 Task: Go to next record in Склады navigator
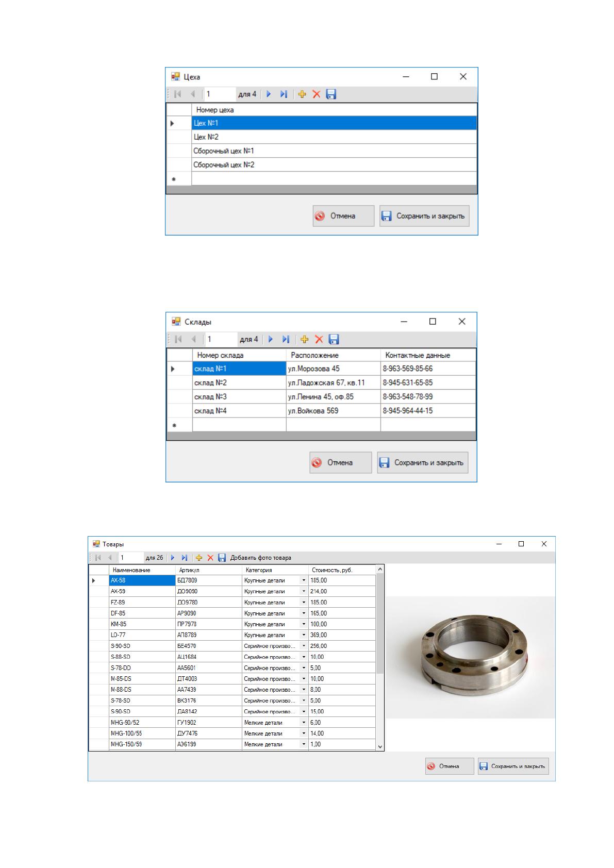coord(271,339)
